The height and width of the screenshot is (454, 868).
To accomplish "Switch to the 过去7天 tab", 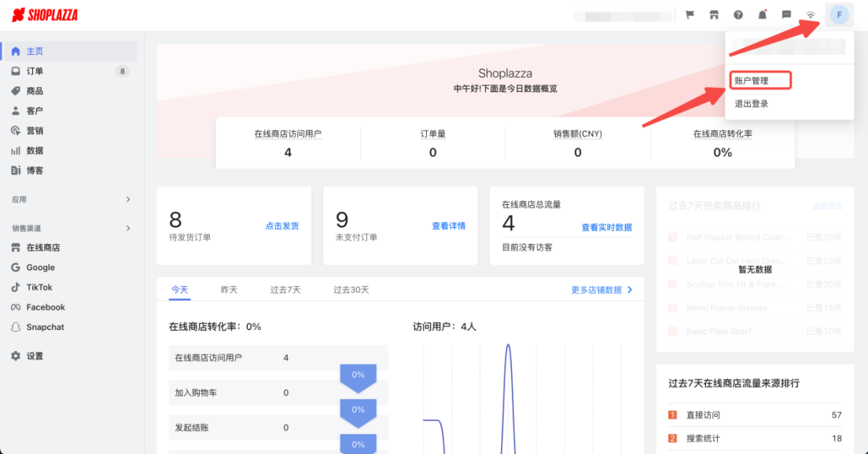I will coord(285,290).
